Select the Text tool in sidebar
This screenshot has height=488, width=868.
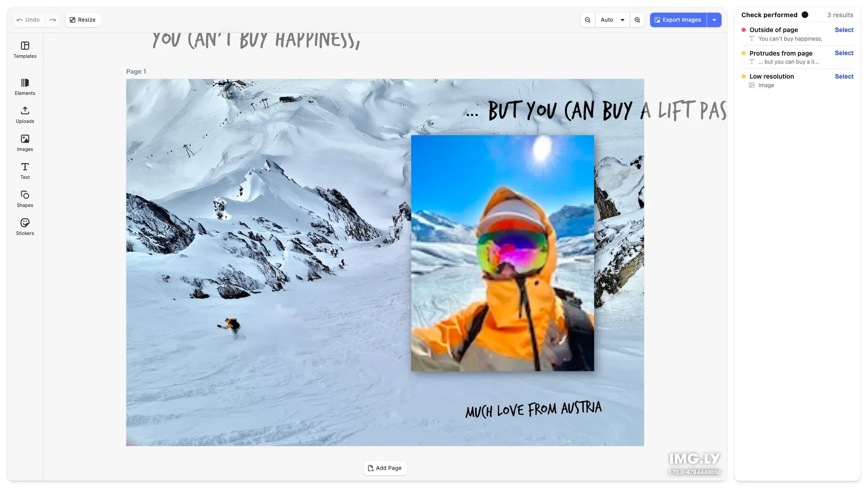25,171
